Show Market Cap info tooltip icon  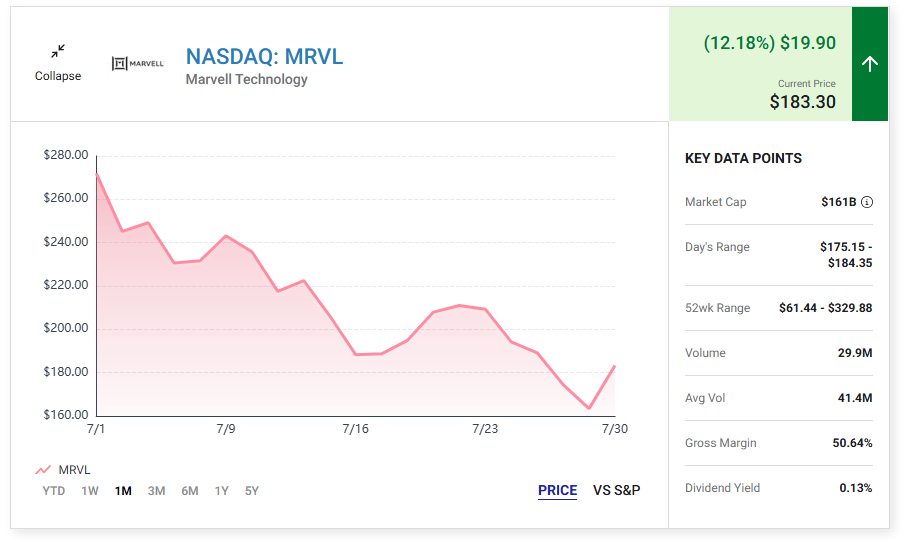click(x=867, y=202)
